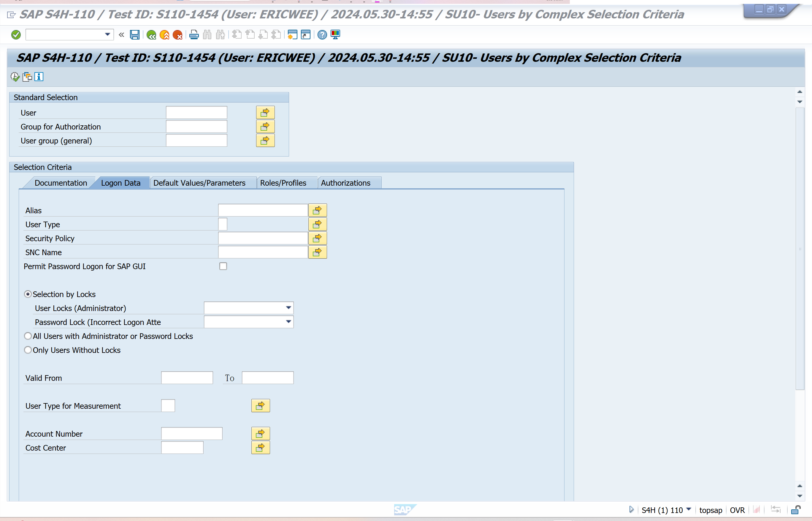The width and height of the screenshot is (812, 521).
Task: Click the Get Variant icon
Action: point(27,77)
